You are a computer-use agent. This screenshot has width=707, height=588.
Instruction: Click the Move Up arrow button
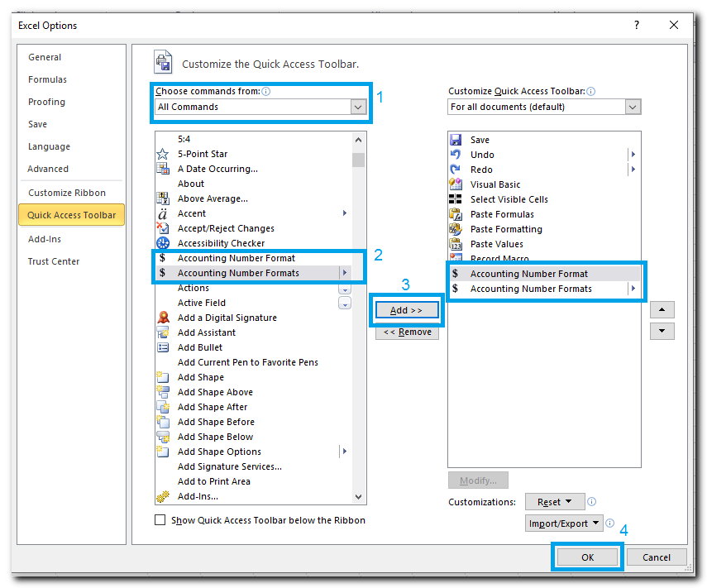tap(662, 310)
